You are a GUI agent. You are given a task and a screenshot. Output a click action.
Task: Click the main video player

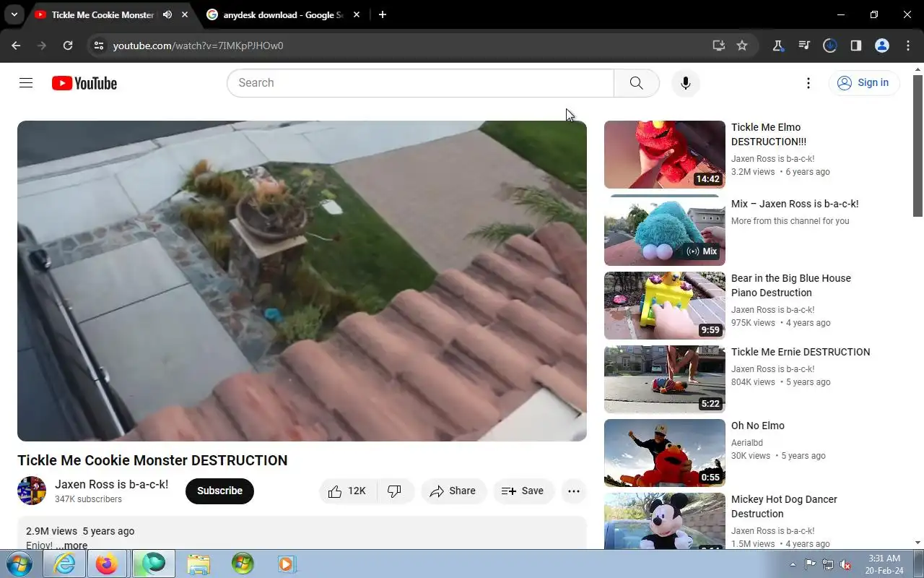click(x=302, y=281)
